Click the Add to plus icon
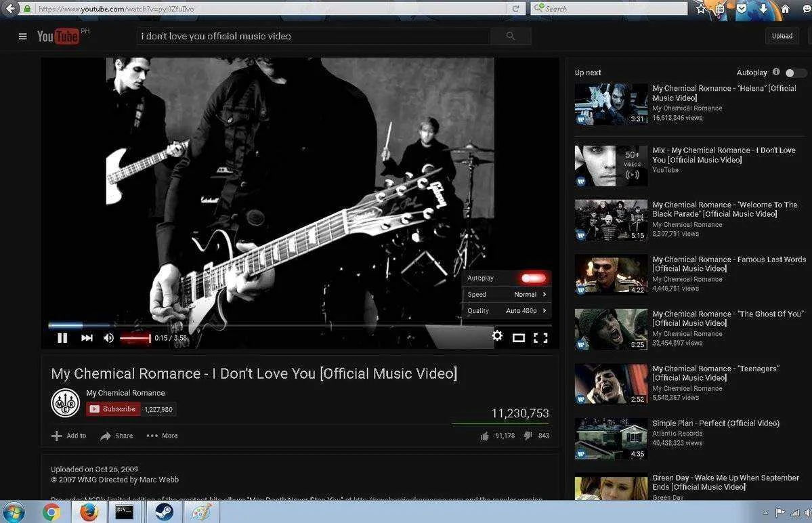 56,436
